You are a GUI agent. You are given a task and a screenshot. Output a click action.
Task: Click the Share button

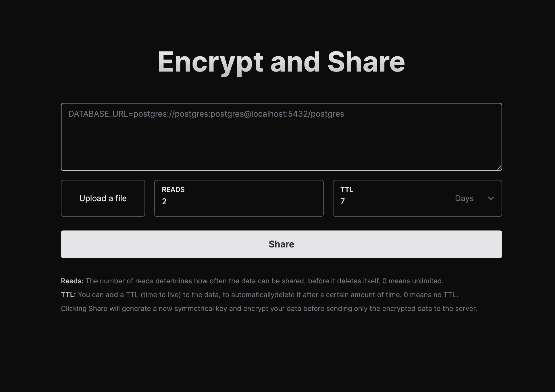coord(281,244)
